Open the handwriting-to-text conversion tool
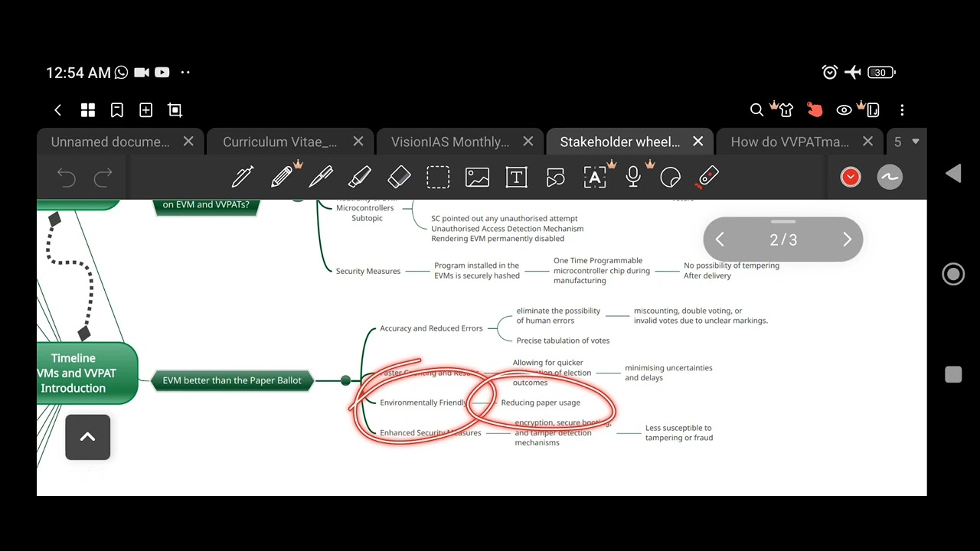980x551 pixels. click(595, 177)
